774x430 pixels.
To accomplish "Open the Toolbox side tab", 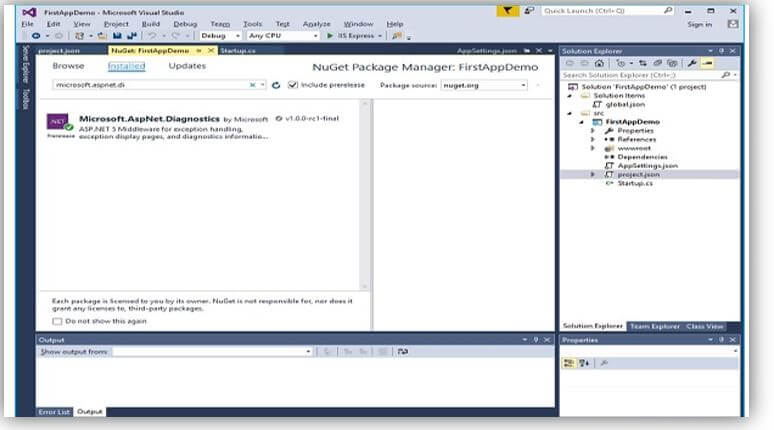I will pyautogui.click(x=26, y=99).
